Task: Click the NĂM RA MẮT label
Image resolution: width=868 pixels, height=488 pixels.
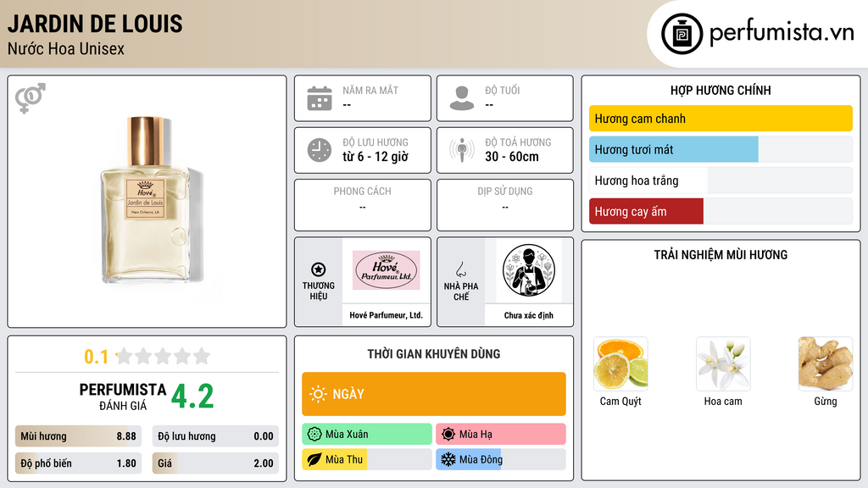Action: 370,90
